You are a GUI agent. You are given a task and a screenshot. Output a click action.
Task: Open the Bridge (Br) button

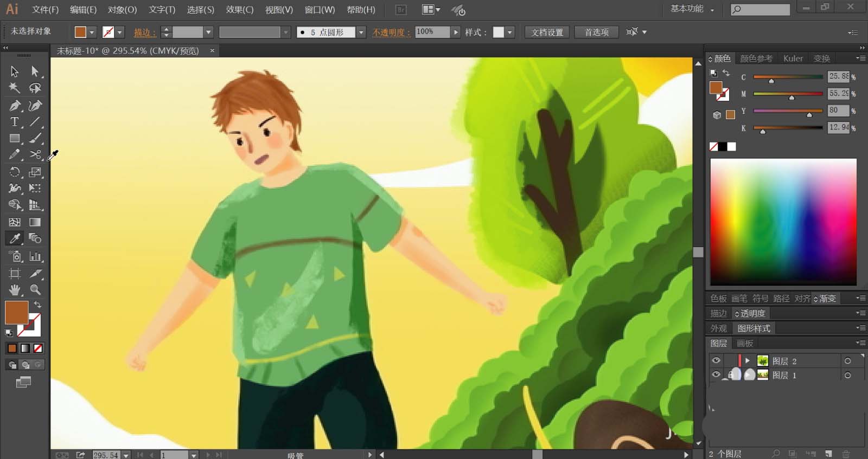tap(401, 10)
